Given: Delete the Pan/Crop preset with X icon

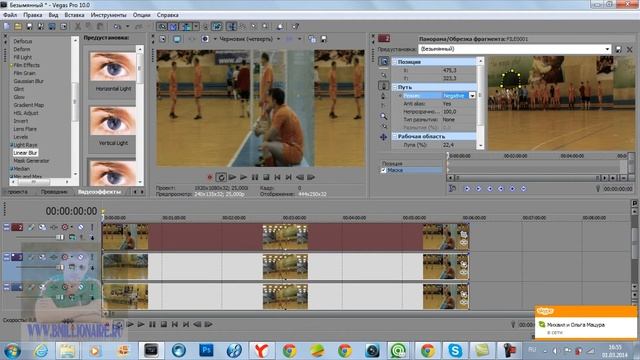Looking at the screenshot, I should click(629, 49).
